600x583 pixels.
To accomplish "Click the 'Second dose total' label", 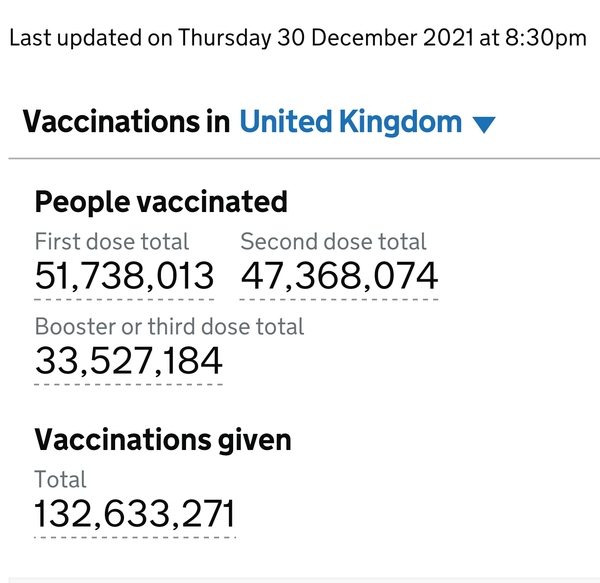I will point(333,242).
